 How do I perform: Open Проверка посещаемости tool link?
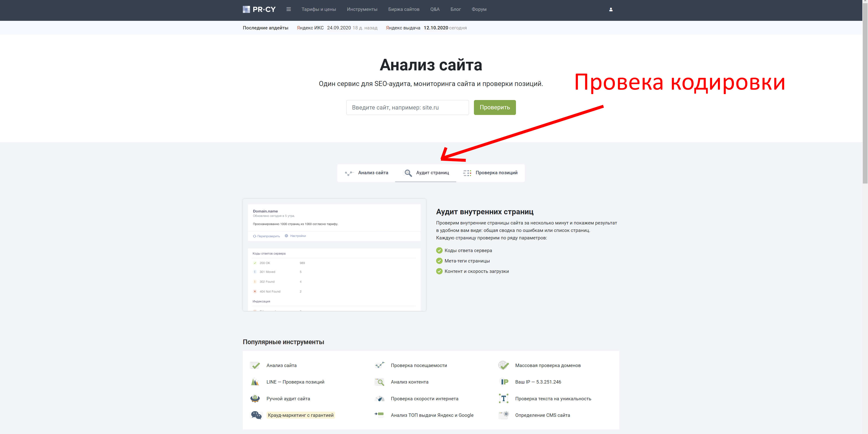pos(419,365)
